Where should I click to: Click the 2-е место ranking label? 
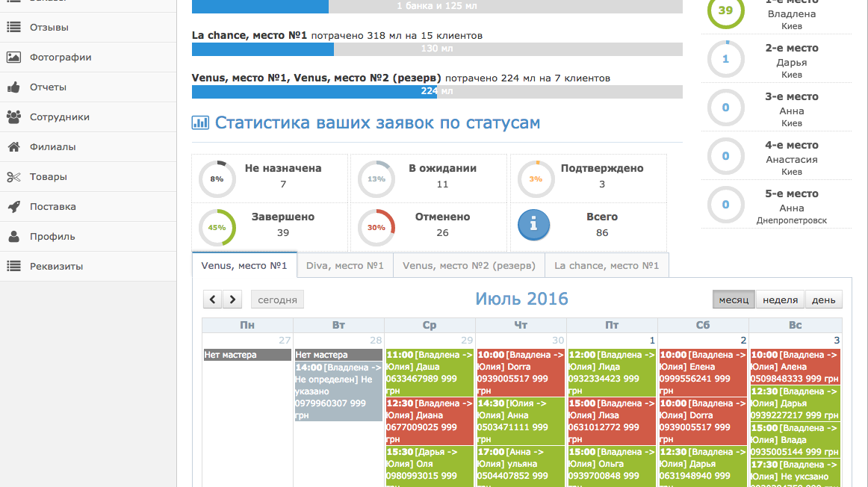[792, 48]
